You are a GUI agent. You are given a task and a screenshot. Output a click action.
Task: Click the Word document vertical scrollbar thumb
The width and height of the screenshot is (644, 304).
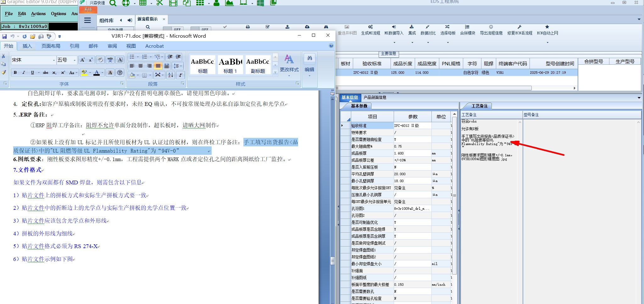pyautogui.click(x=332, y=260)
